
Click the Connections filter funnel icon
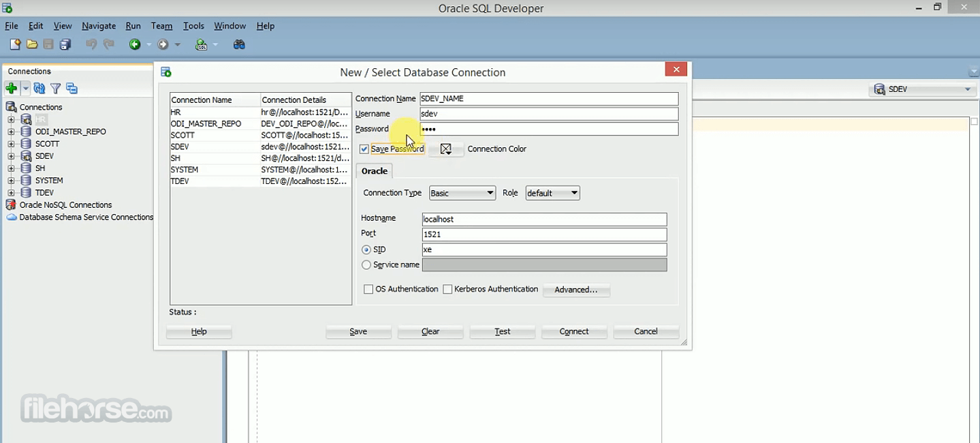(56, 88)
